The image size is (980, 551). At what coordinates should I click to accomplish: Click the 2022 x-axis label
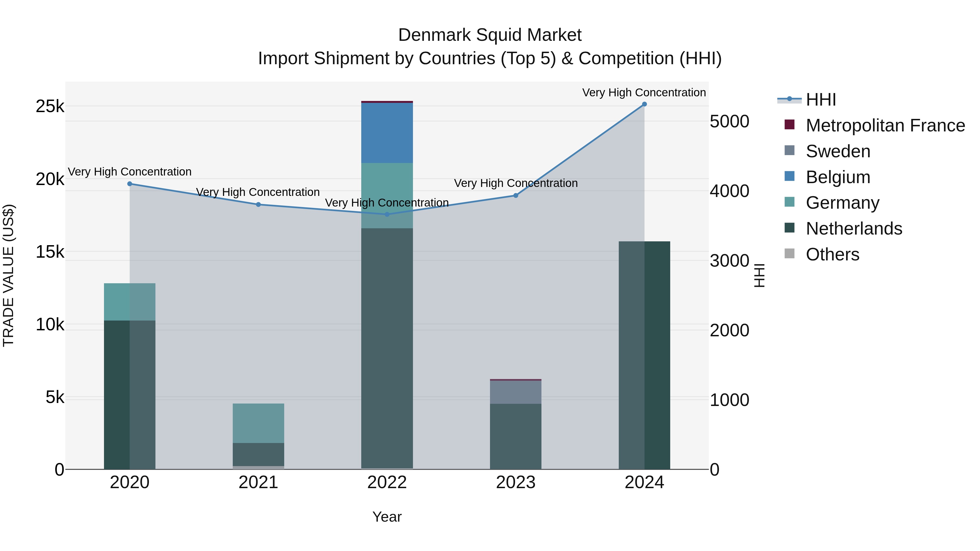click(x=387, y=482)
